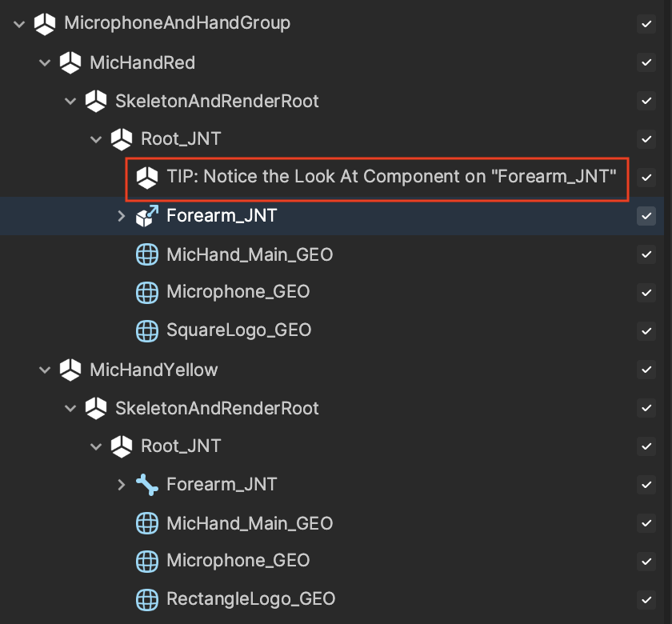Click the cube icon next to the TIP entity
672x624 pixels.
click(x=147, y=178)
